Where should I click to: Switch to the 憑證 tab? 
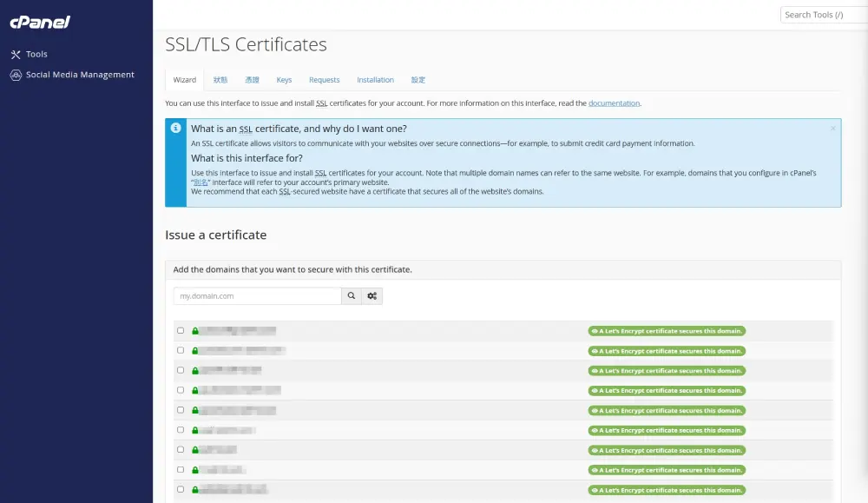(x=252, y=80)
